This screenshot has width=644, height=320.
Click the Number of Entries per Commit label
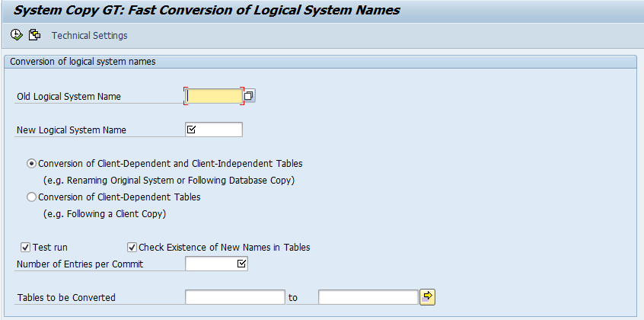[80, 264]
